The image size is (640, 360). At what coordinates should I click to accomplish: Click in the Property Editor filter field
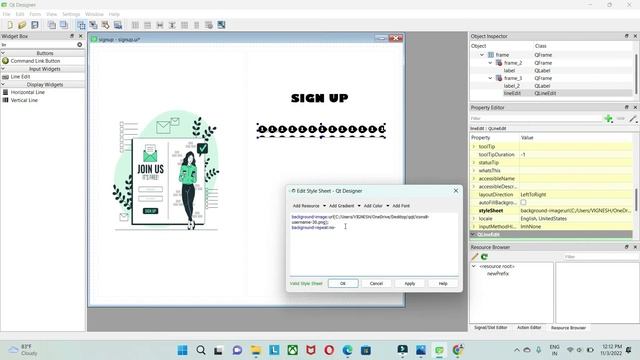pyautogui.click(x=536, y=118)
